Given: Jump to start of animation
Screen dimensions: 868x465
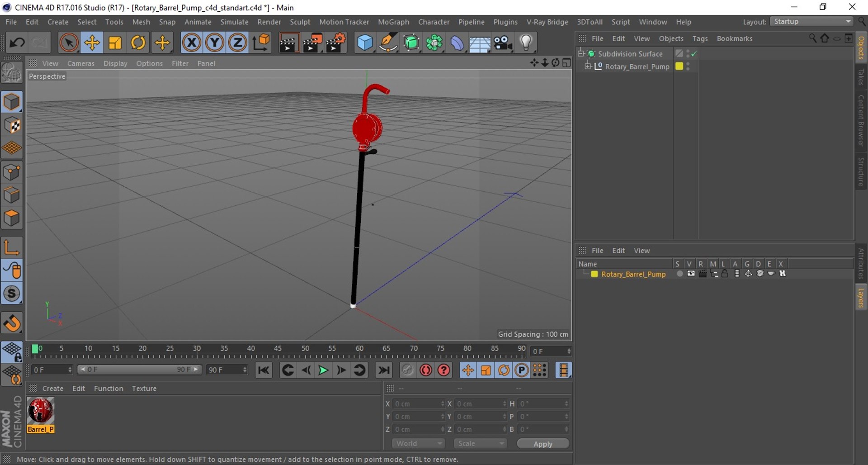Looking at the screenshot, I should pos(264,370).
